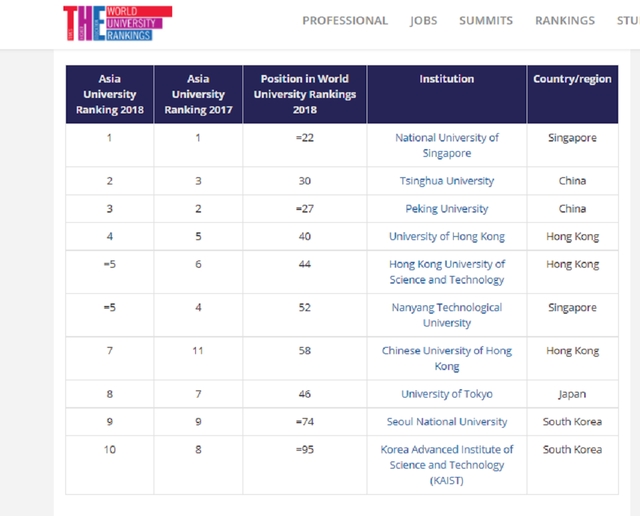Click the Institution column header
The height and width of the screenshot is (516, 640).
[447, 94]
